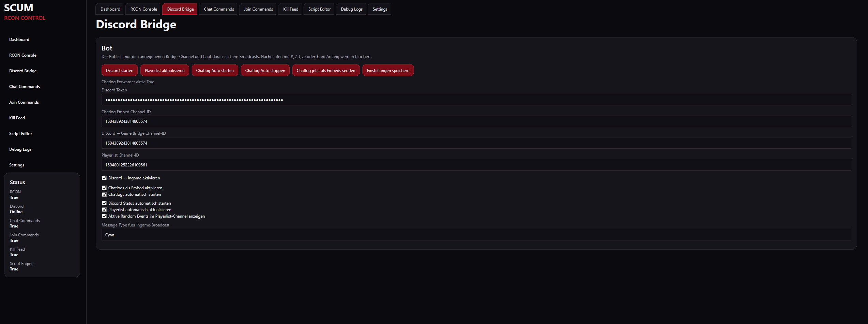Refresh with Playerlist aktualisieren button

click(x=165, y=71)
